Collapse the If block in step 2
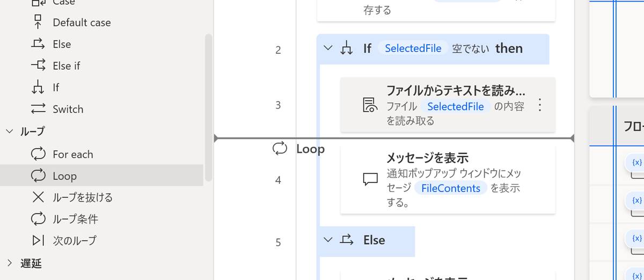The width and height of the screenshot is (644, 280). click(328, 48)
